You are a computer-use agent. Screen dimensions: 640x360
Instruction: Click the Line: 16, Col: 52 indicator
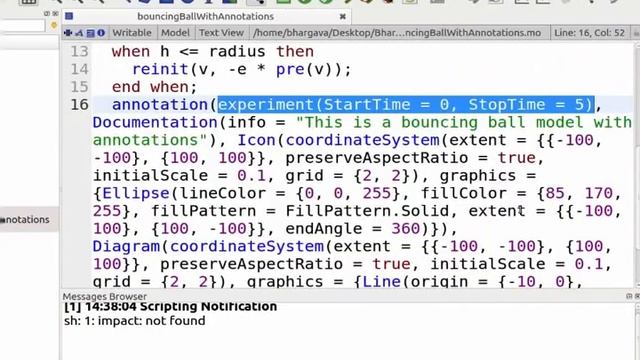pyautogui.click(x=589, y=33)
